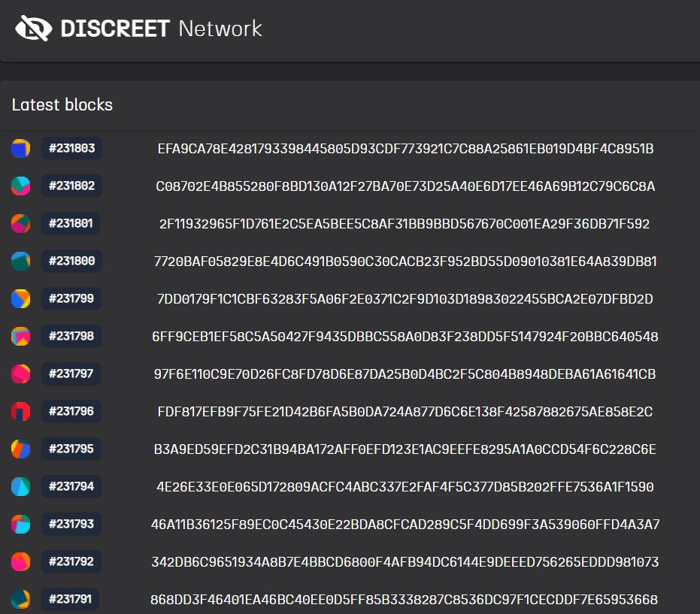
Task: Click the hash starting with 4E26E33E0E06
Action: (405, 486)
